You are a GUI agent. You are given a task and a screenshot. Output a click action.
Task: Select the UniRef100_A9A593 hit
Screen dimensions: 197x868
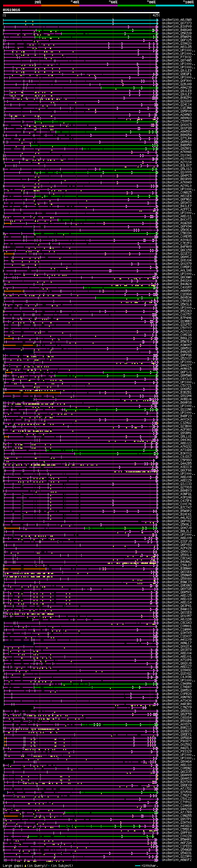click(177, 132)
